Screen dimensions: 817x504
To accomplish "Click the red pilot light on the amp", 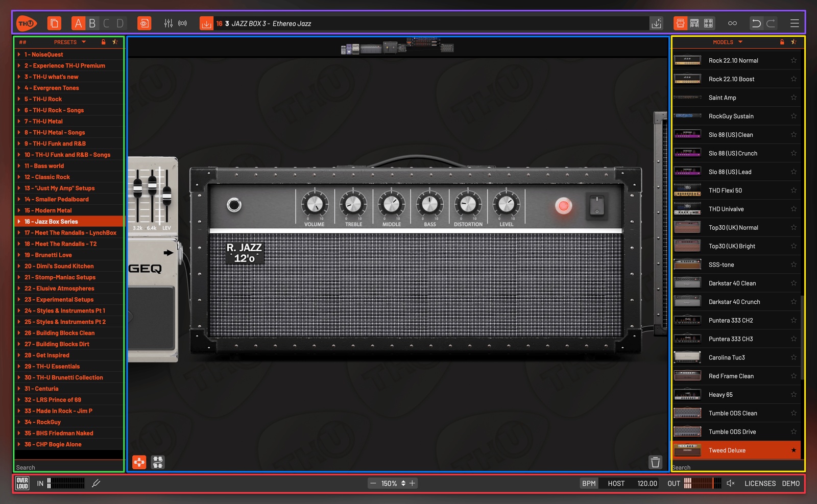I will click(564, 206).
